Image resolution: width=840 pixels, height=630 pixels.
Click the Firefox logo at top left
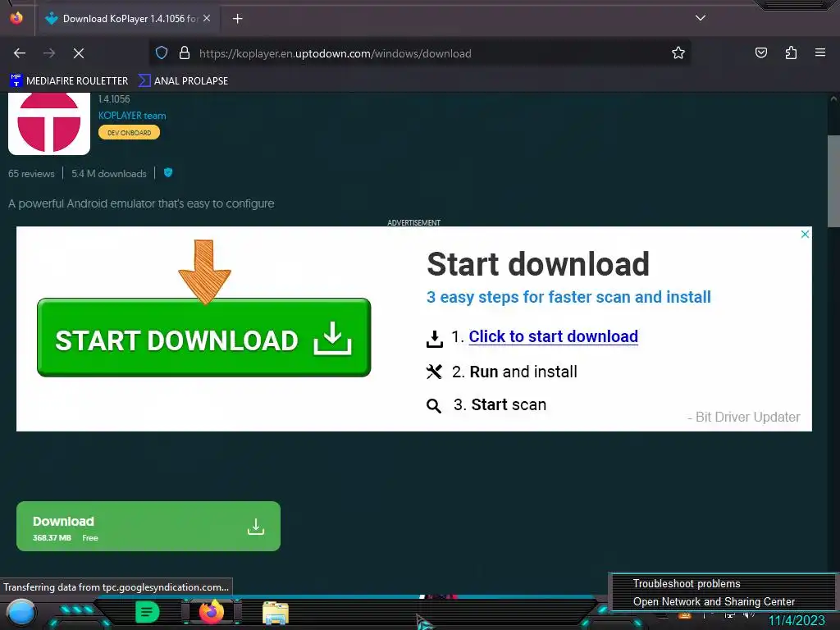coord(16,18)
